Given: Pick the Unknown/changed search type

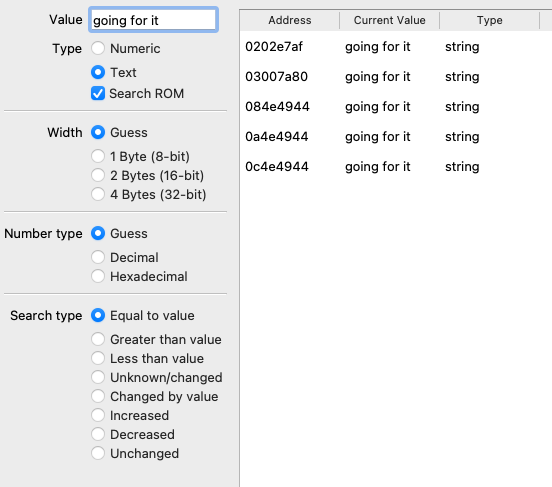Looking at the screenshot, I should tap(98, 377).
